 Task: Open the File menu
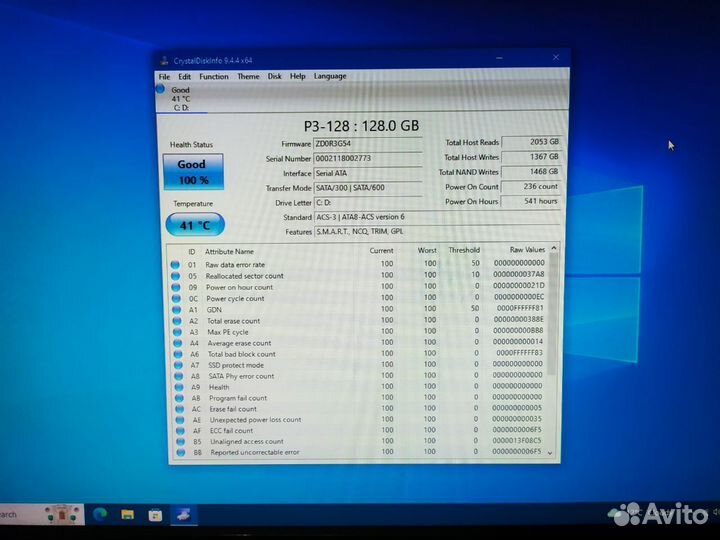coord(164,77)
